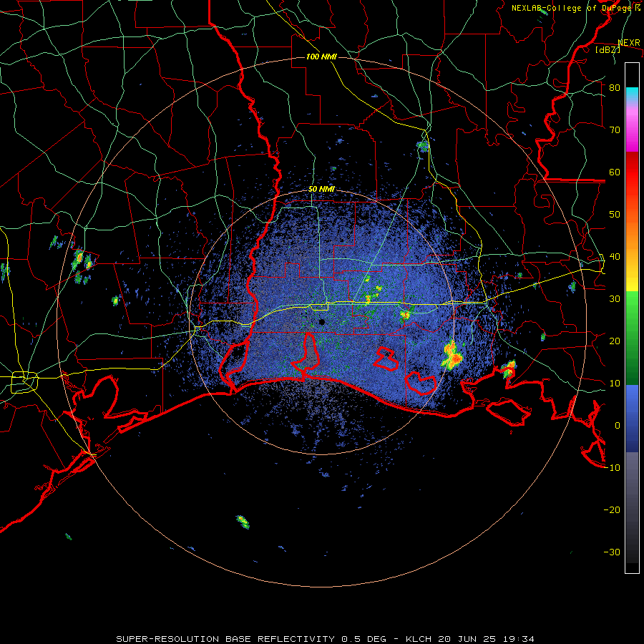Click the -10 dBZ label on the scale
Viewport: 644px width, 644px height.
point(612,468)
